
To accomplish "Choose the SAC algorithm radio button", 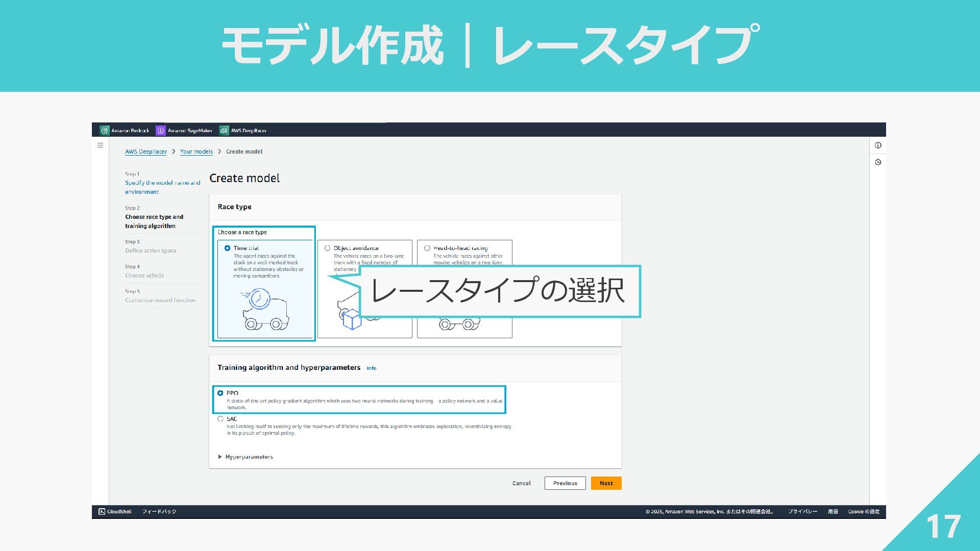I will (220, 419).
